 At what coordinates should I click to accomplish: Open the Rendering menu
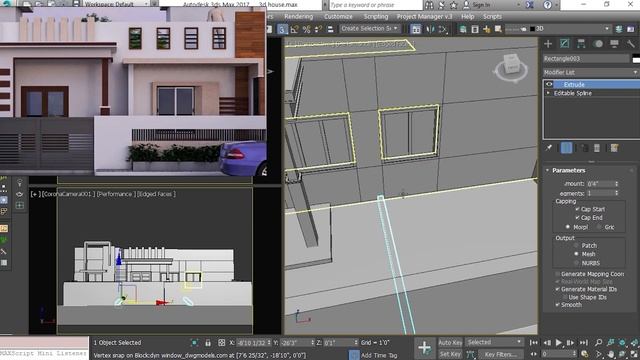[298, 17]
